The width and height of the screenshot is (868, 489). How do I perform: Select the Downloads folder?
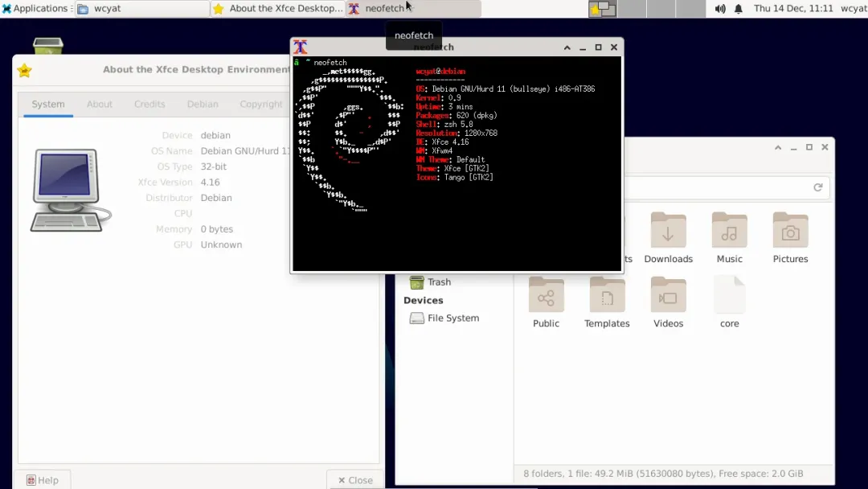(668, 237)
